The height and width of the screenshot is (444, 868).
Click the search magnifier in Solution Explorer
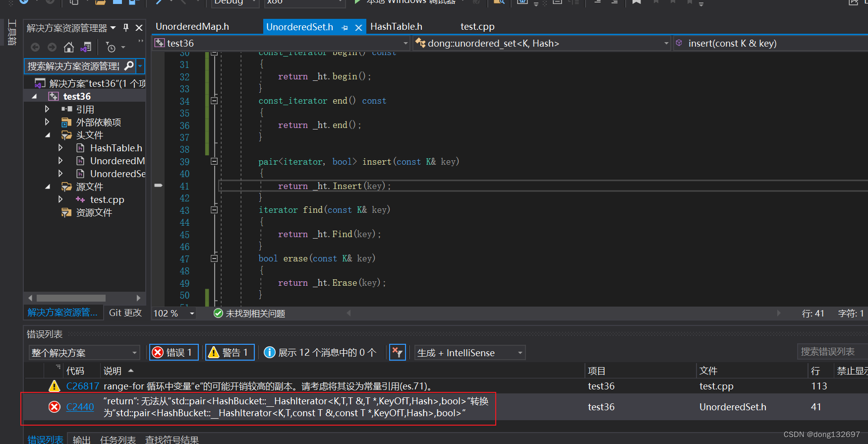[129, 65]
